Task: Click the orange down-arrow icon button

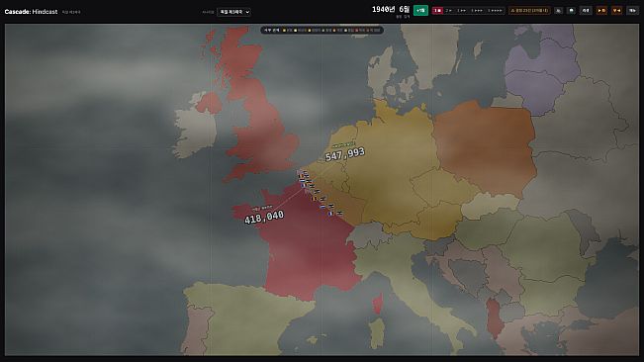Action: [617, 10]
